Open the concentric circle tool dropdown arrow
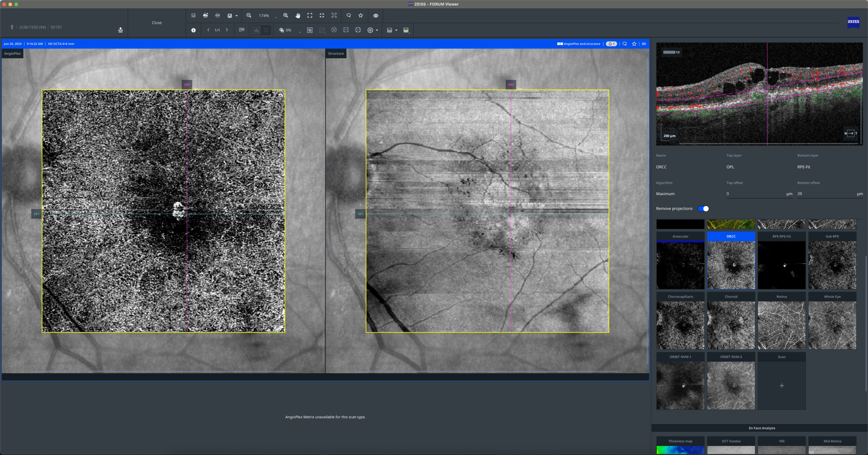The image size is (868, 455). coord(377,30)
